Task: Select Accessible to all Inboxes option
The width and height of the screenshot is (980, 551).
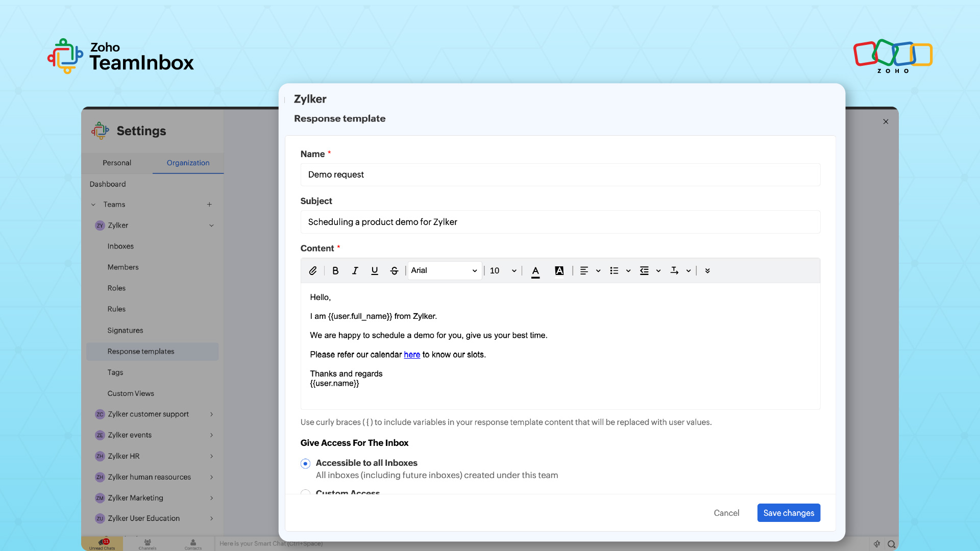Action: (306, 464)
